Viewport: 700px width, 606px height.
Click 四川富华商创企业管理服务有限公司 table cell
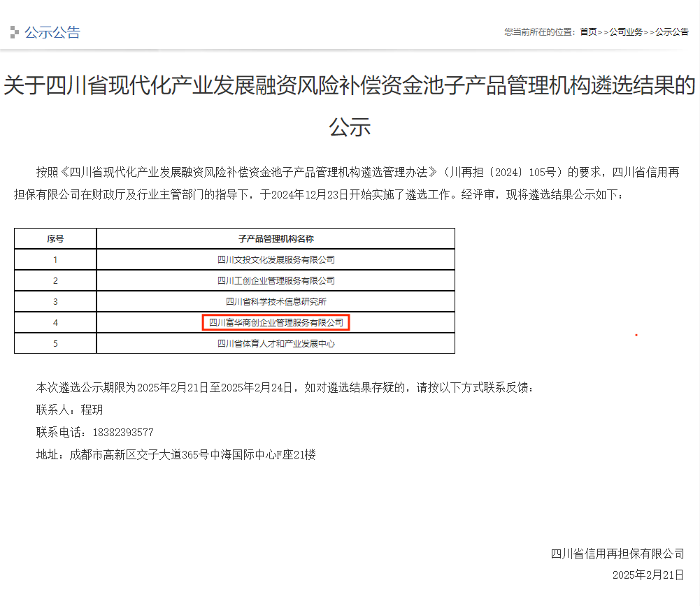tap(276, 323)
